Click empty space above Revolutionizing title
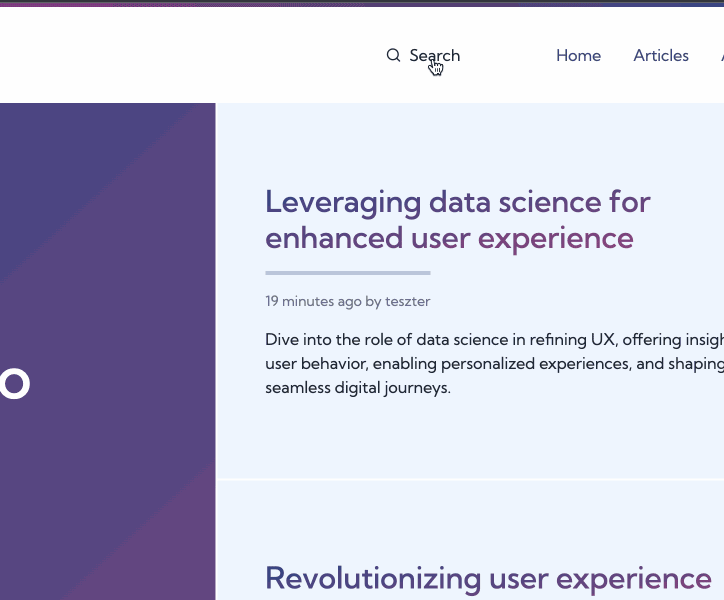Image resolution: width=724 pixels, height=600 pixels. [470, 522]
